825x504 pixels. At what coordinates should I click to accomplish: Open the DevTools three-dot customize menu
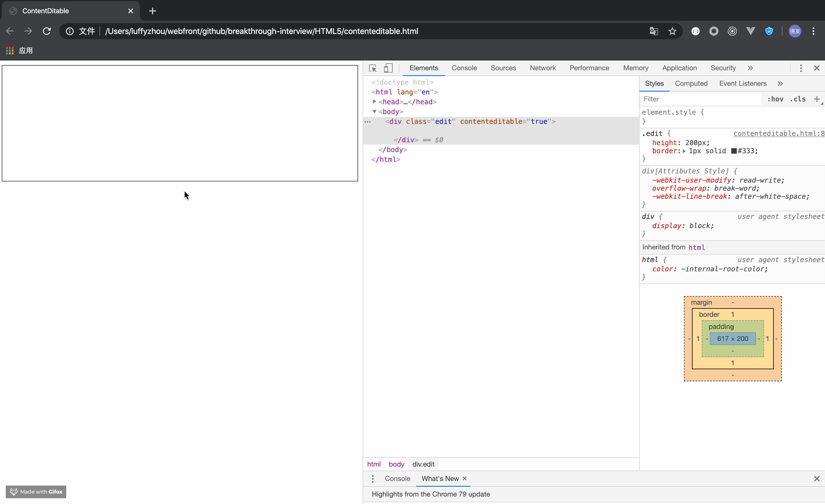coord(801,68)
